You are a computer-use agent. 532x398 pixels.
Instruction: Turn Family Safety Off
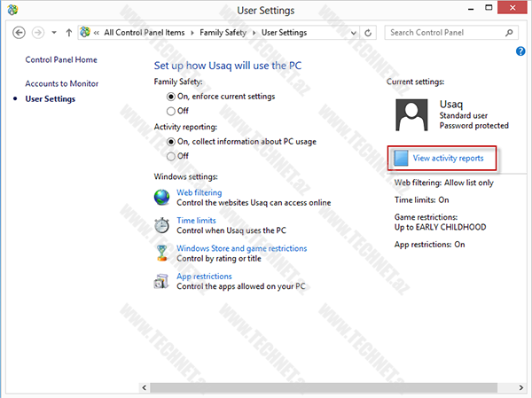(171, 111)
